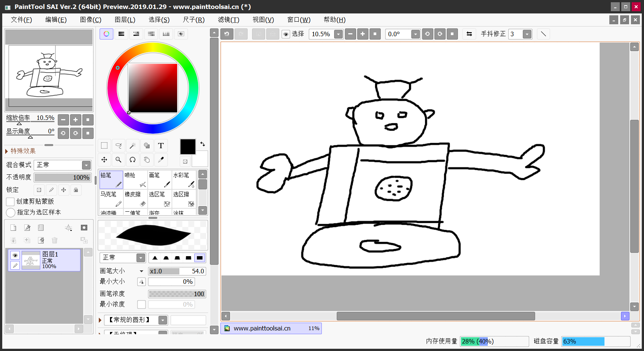The width and height of the screenshot is (644, 351).
Task: Open the brush mode 正常 dropdown
Action: pyautogui.click(x=141, y=258)
